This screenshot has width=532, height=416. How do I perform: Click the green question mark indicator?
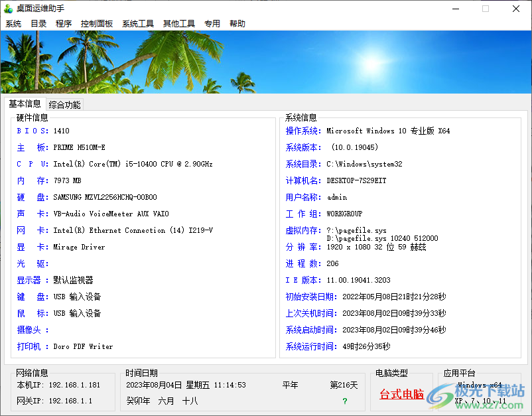[345, 401]
